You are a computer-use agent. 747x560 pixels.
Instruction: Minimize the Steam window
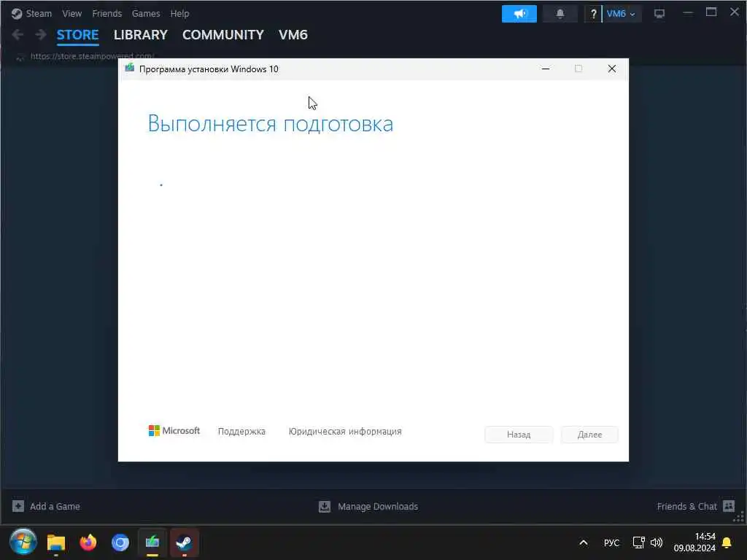[688, 13]
